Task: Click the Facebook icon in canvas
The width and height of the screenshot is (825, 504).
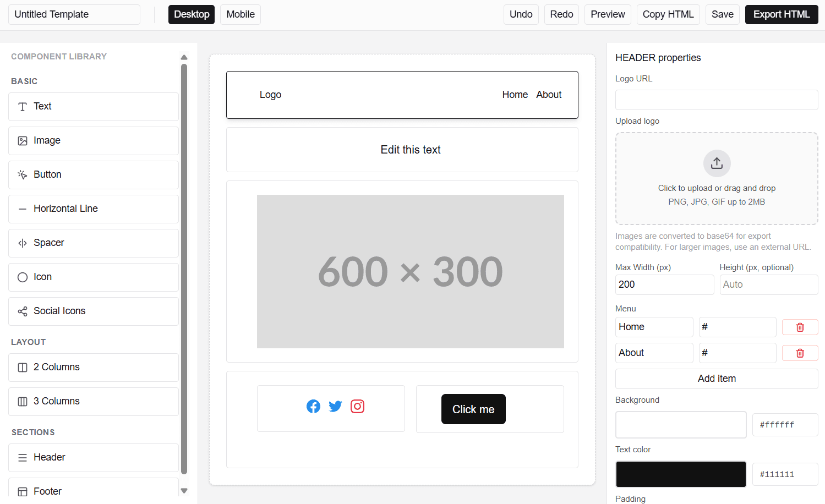Action: coord(313,407)
